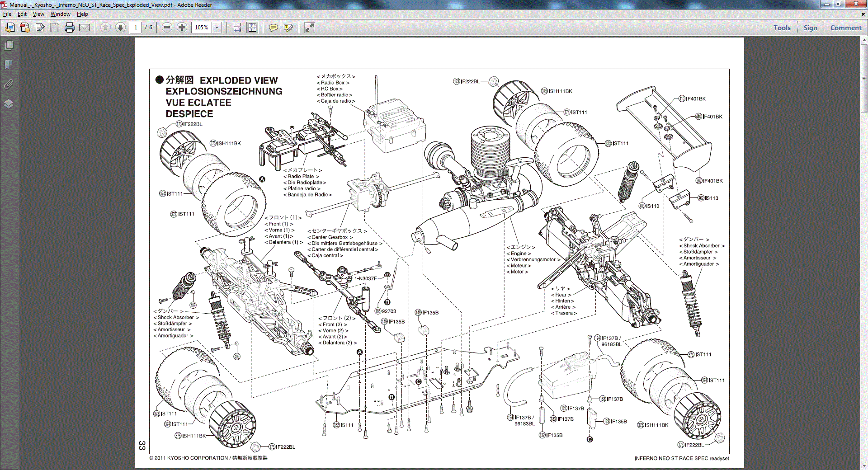
Task: Open the Window menu
Action: coord(60,14)
